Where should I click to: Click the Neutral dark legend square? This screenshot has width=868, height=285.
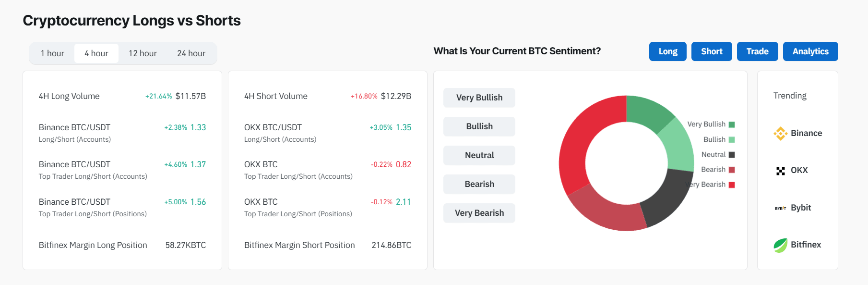click(732, 155)
